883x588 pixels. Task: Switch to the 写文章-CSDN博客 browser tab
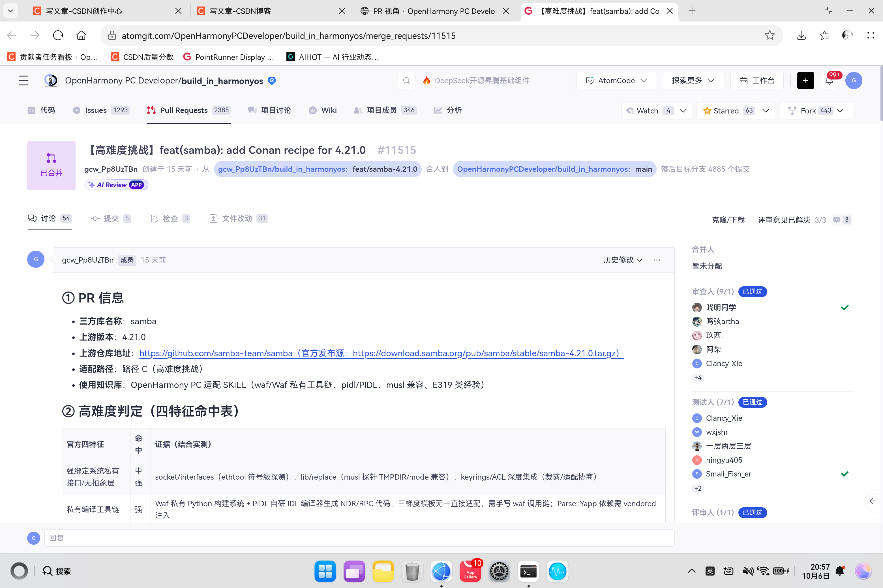pyautogui.click(x=271, y=11)
